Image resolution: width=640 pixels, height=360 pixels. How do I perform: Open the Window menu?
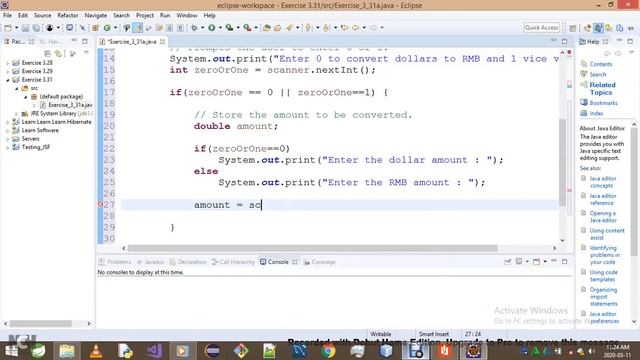coord(187,15)
